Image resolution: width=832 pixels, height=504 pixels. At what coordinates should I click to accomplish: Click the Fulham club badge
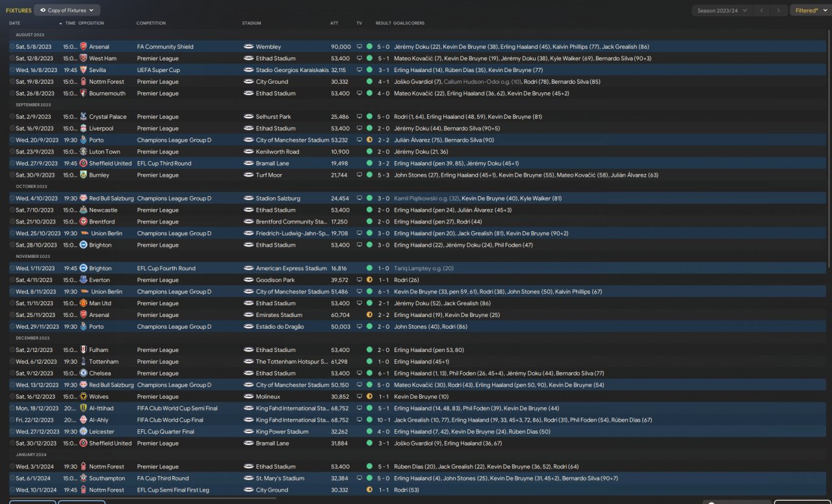(83, 350)
